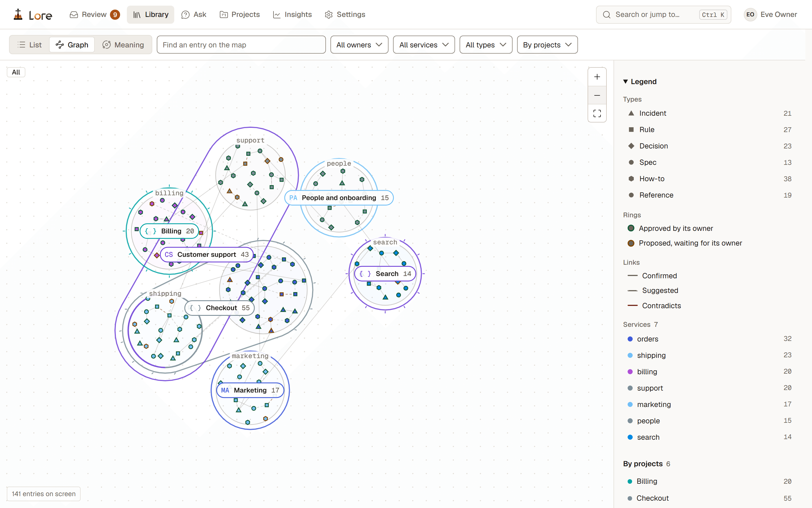Open the People and onboarding 15 label
Image resolution: width=812 pixels, height=508 pixels.
click(x=339, y=198)
